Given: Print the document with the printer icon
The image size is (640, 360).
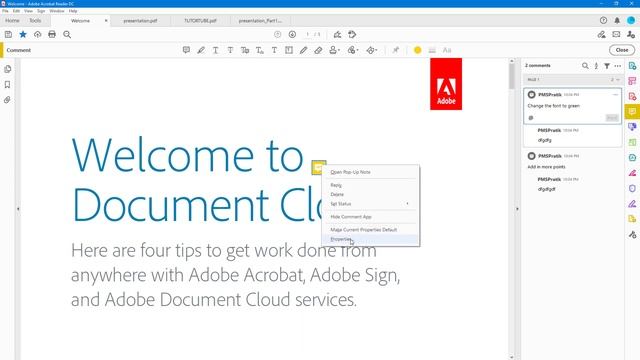Looking at the screenshot, I should coord(52,34).
